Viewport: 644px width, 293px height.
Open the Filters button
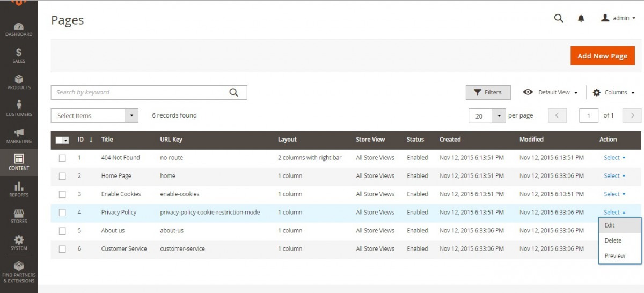(x=488, y=92)
